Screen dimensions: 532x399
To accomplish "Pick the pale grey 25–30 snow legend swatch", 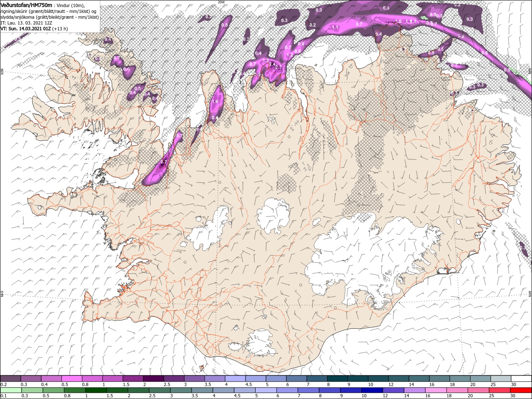I will coord(501,379).
